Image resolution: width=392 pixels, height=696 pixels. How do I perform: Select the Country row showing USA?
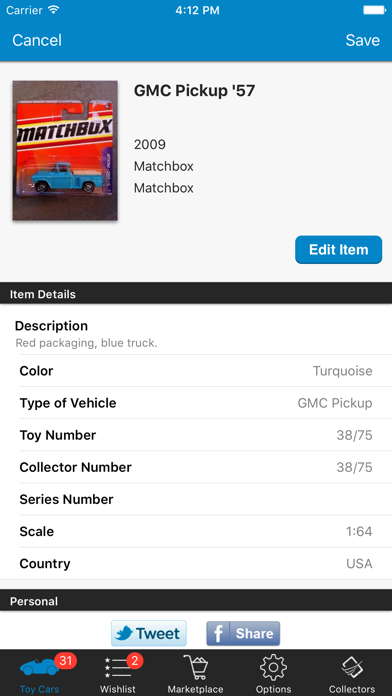[x=196, y=564]
